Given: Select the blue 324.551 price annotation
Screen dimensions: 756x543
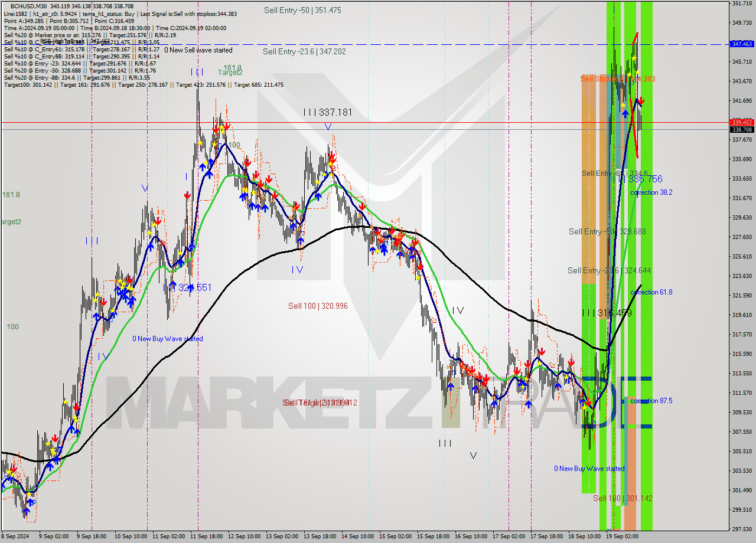Looking at the screenshot, I should [x=190, y=287].
